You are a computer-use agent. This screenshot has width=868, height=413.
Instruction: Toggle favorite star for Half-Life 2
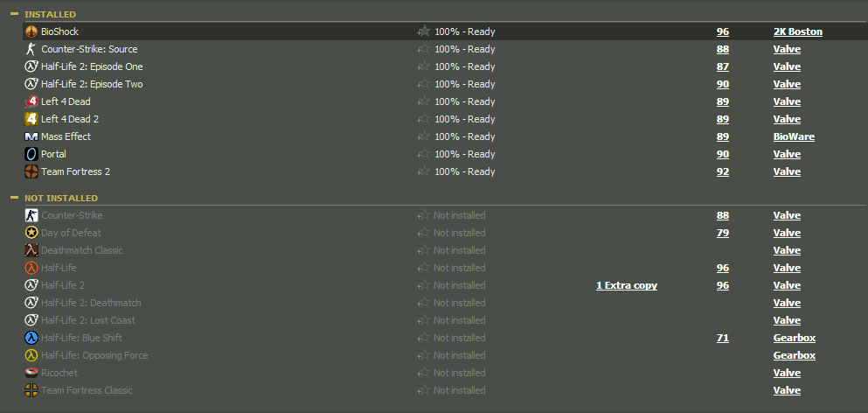pyautogui.click(x=424, y=285)
